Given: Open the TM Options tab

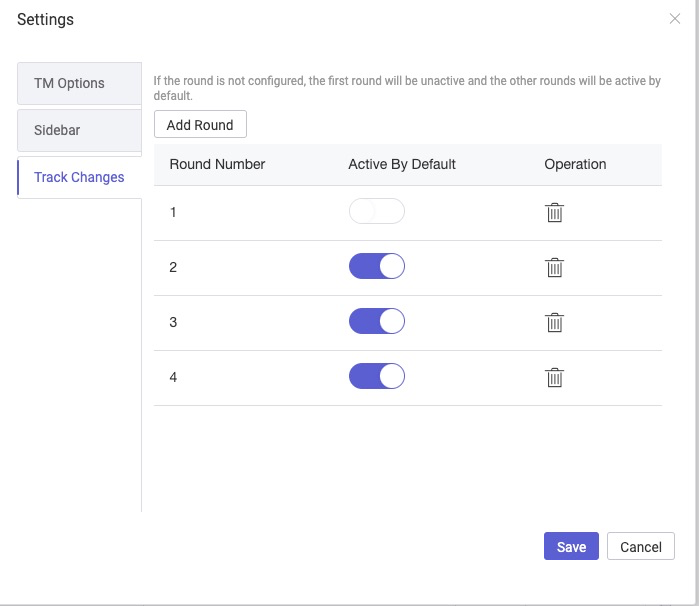Looking at the screenshot, I should (79, 83).
